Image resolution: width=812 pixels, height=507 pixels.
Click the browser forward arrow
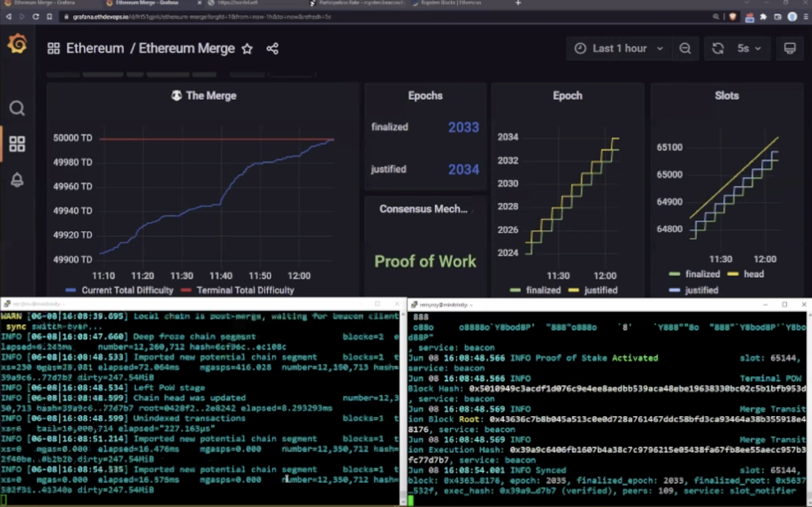(x=22, y=17)
